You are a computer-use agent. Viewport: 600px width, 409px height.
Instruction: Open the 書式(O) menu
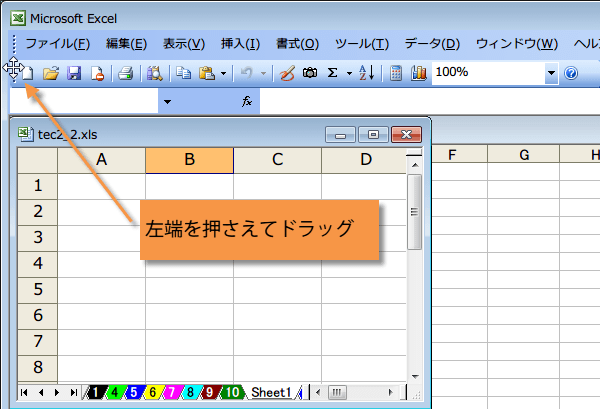pyautogui.click(x=297, y=44)
